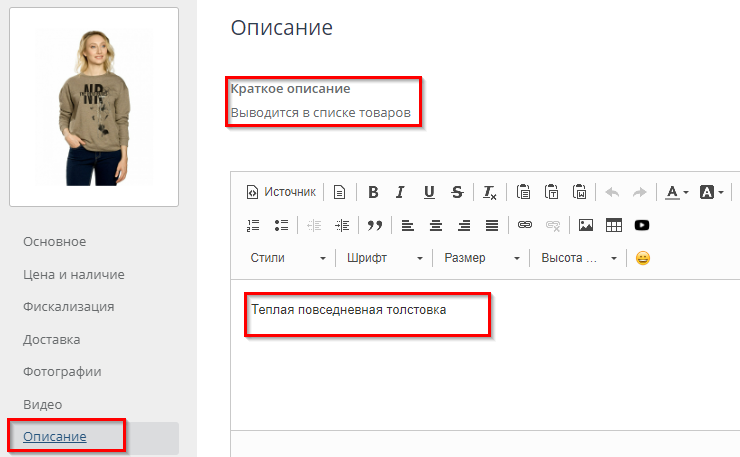Embed a YouTube video

pos(642,225)
